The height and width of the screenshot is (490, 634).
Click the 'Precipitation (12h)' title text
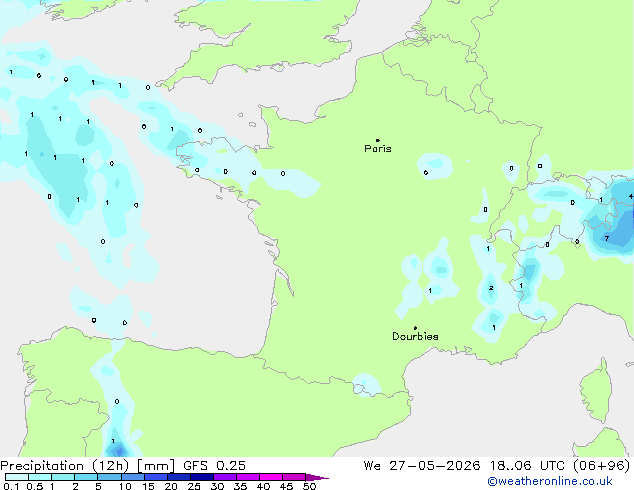[65, 466]
